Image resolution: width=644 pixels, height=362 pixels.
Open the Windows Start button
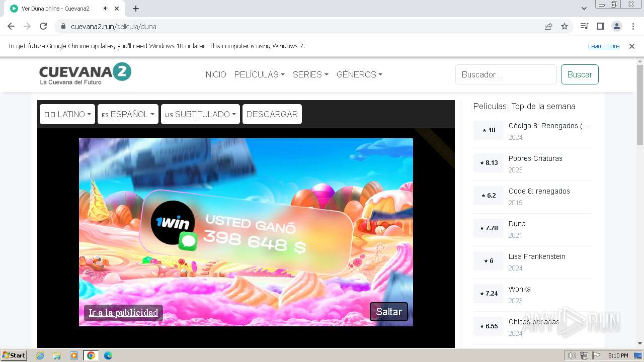pyautogui.click(x=14, y=355)
